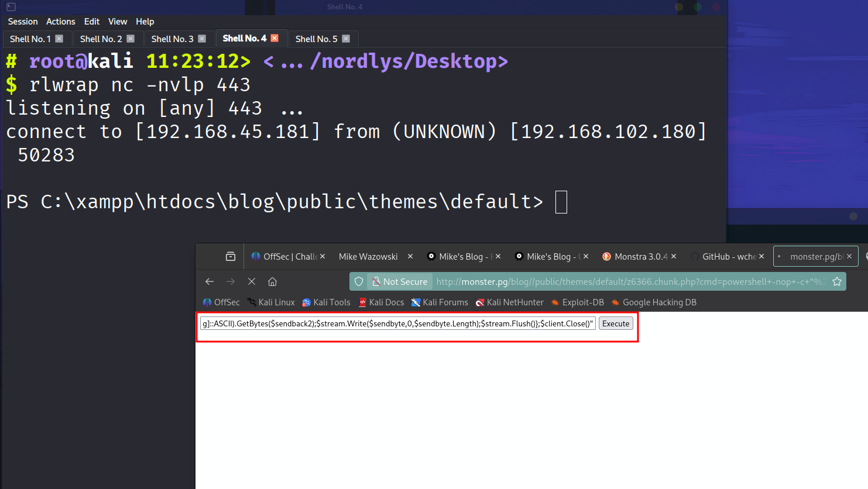Close the second Mike's Blog tab
Viewport: 868px width, 489px height.
(586, 256)
